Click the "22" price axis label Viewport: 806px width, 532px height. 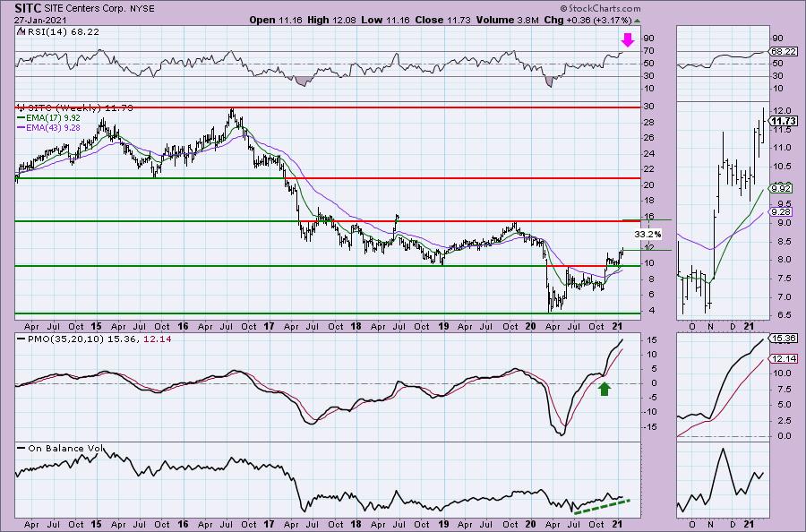click(x=650, y=169)
